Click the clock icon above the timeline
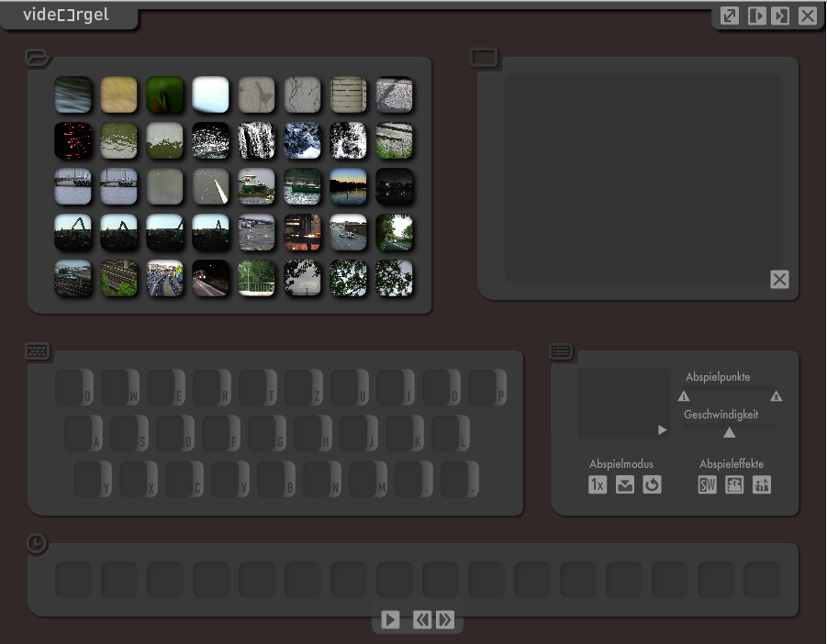This screenshot has height=644, width=827. [x=36, y=544]
